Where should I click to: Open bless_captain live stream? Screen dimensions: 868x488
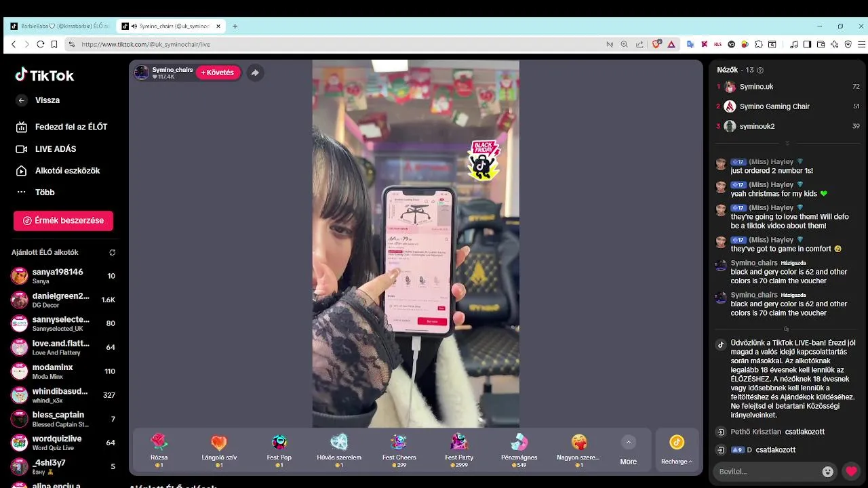coord(63,419)
